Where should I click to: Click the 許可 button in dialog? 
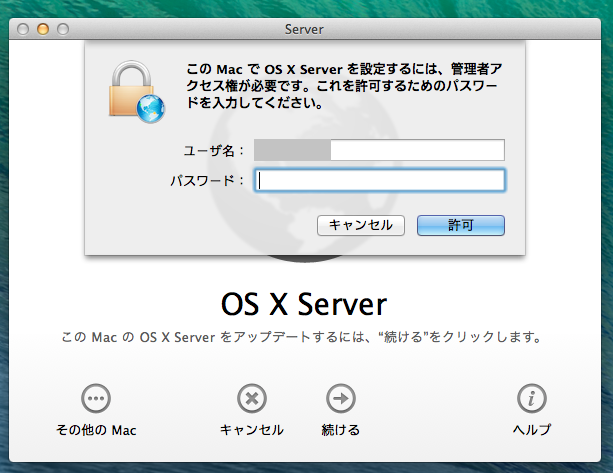tap(461, 225)
